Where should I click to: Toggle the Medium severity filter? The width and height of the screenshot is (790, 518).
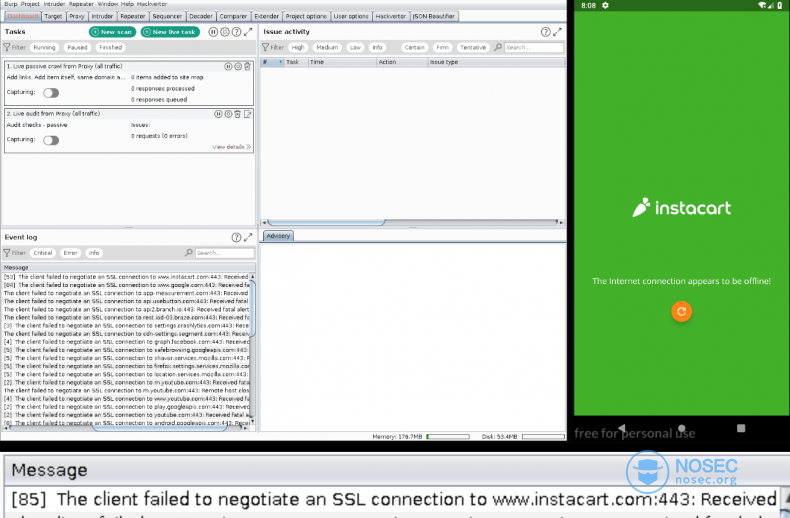pos(327,47)
